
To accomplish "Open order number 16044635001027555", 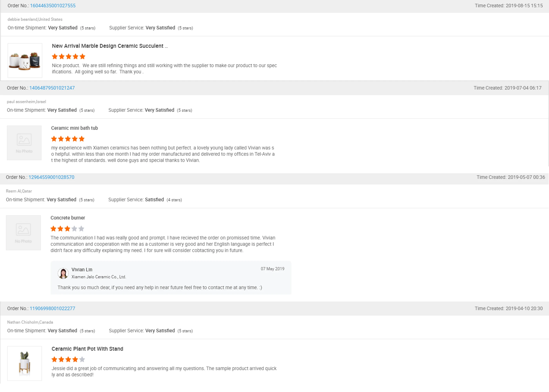I will click(53, 5).
